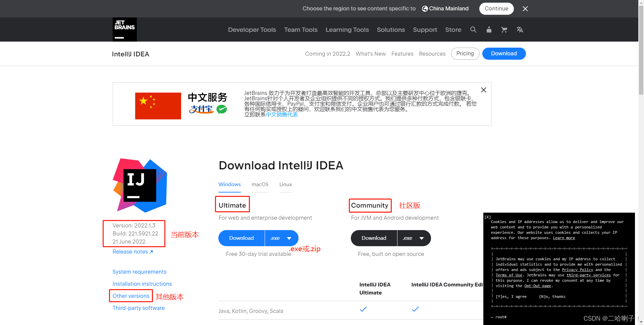Image resolution: width=644 pixels, height=325 pixels.
Task: Select the macOS tab
Action: 260,184
